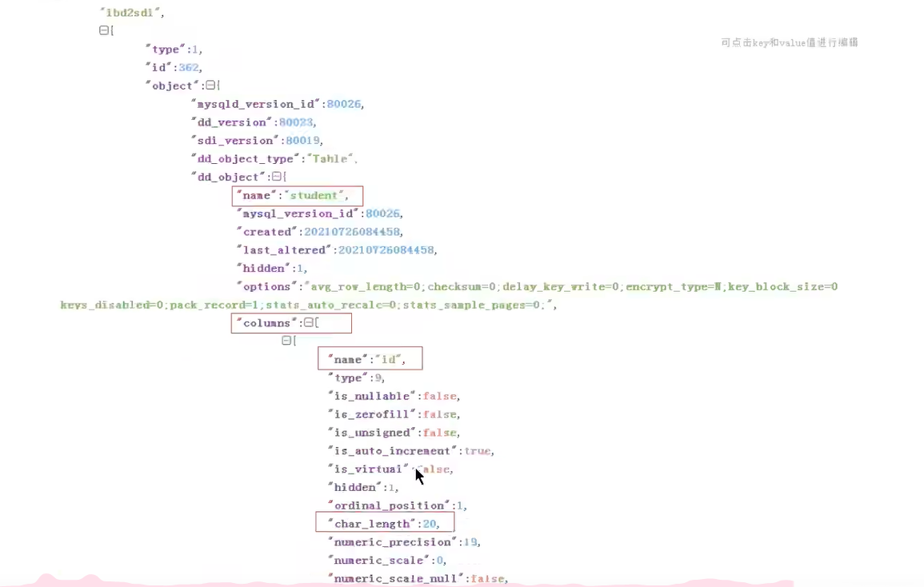Click the "ordinal_position" key
924x587 pixels.
tap(389, 506)
